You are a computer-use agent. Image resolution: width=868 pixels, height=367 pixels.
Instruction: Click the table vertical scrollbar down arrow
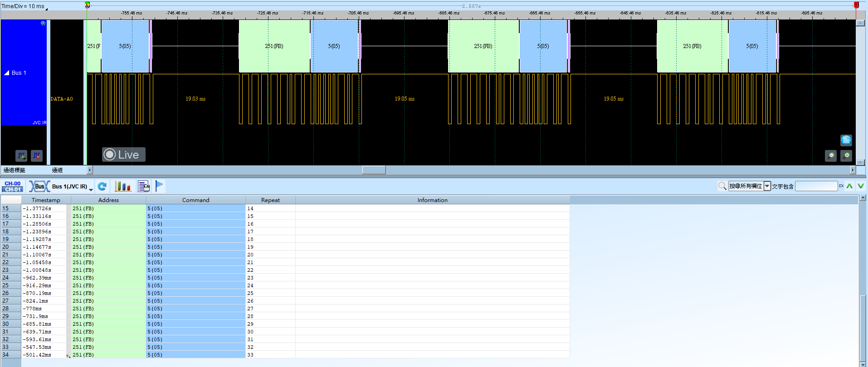[863, 364]
